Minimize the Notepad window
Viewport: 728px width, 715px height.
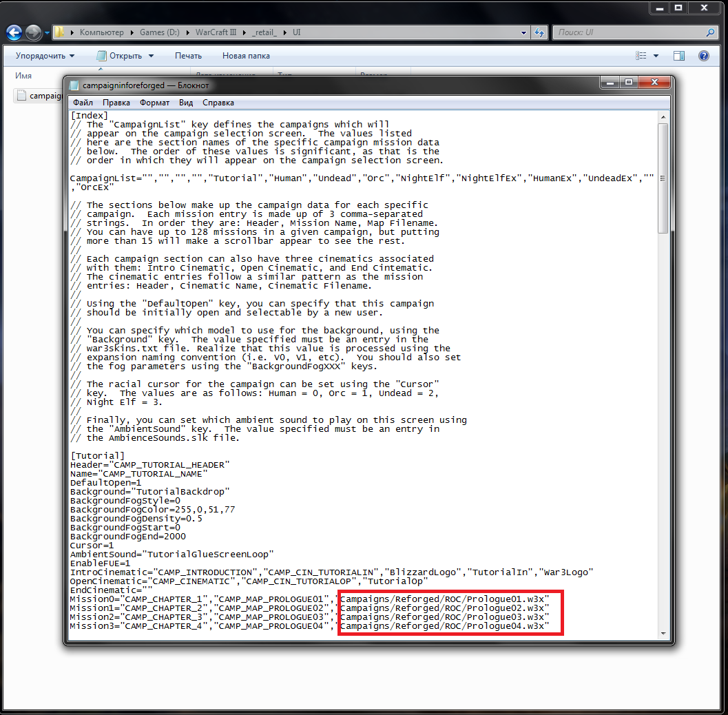[x=610, y=82]
